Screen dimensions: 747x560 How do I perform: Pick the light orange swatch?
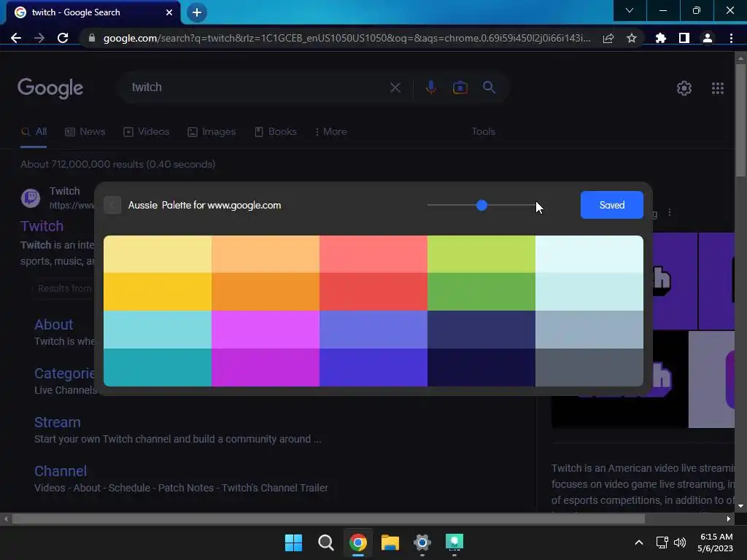pyautogui.click(x=266, y=254)
